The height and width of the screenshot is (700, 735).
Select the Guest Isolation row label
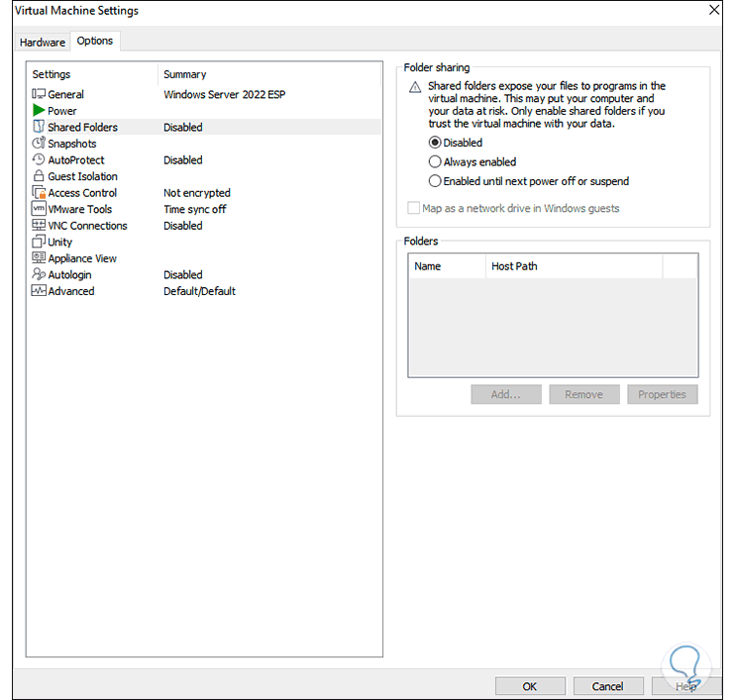(82, 176)
